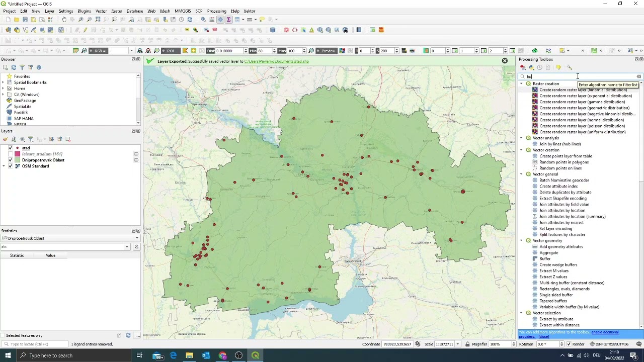Expand Spatial Bookmarks in Browser

3,82
